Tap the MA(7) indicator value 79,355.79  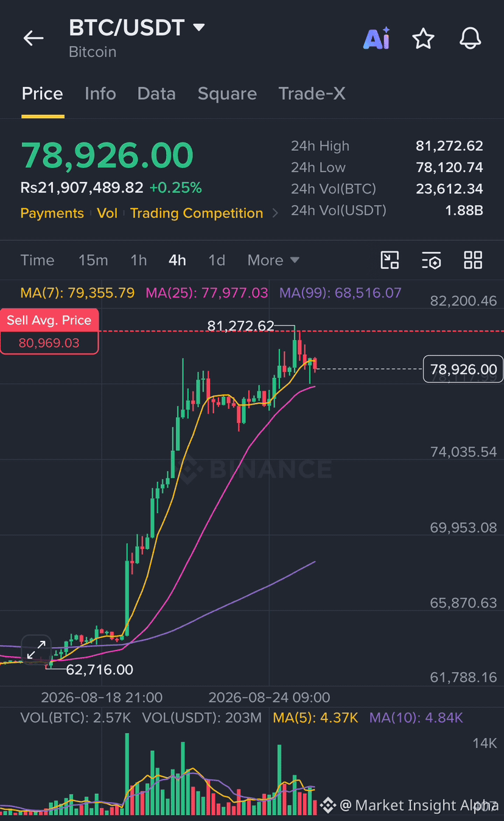tap(77, 293)
